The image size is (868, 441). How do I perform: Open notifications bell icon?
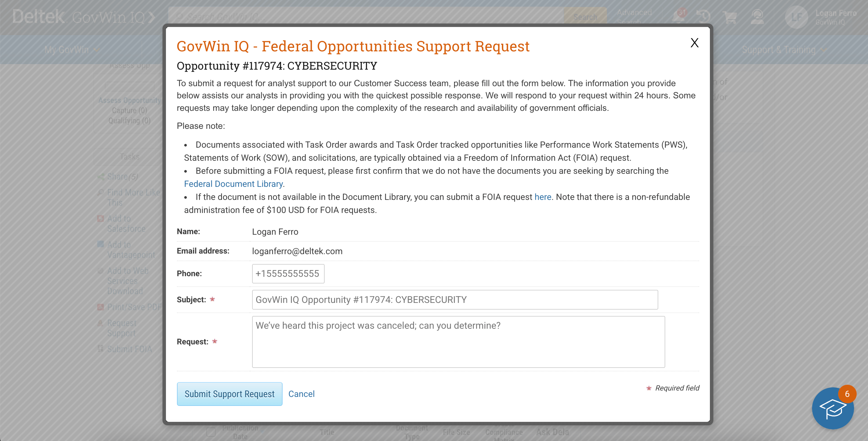point(678,17)
